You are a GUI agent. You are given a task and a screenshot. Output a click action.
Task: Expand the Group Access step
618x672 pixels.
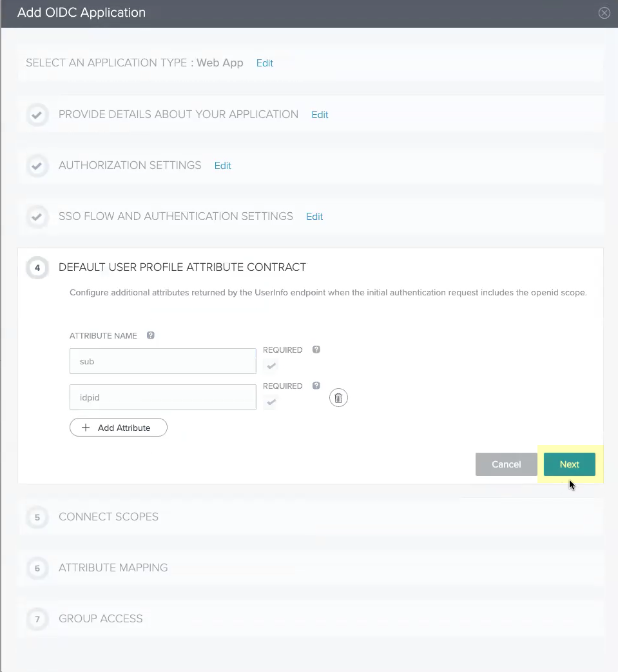[x=101, y=618]
